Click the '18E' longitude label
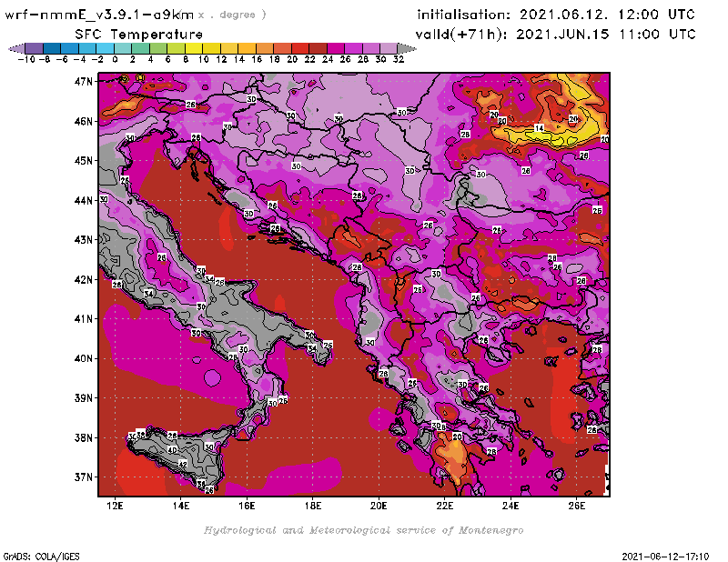Viewport: 728px width, 562px height. point(312,506)
